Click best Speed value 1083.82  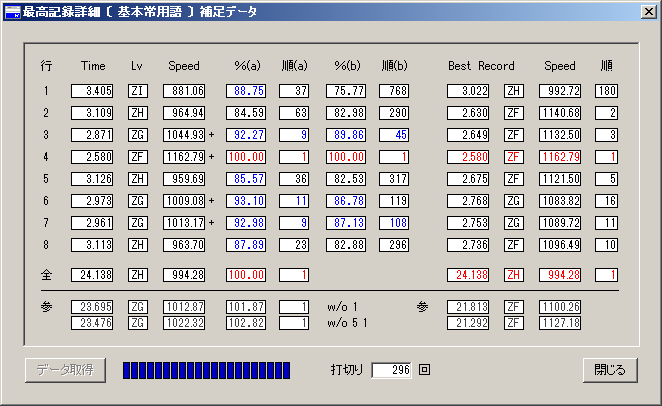click(560, 201)
